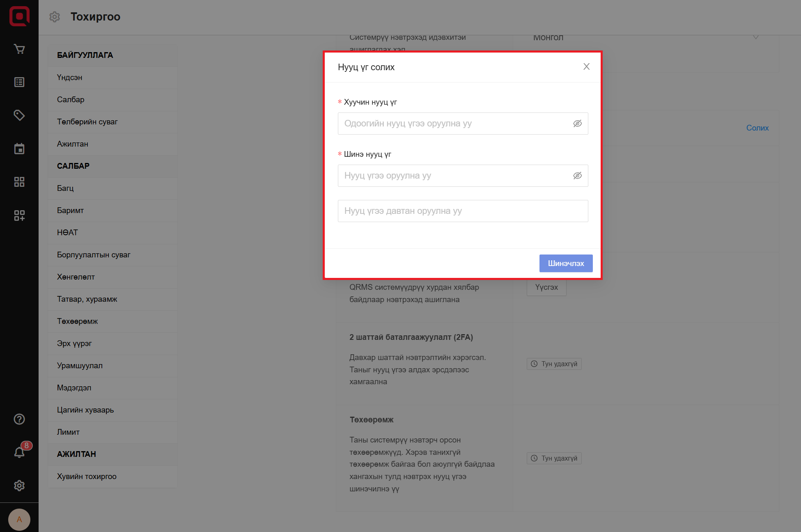
Task: Click the old password input field
Action: click(454, 124)
